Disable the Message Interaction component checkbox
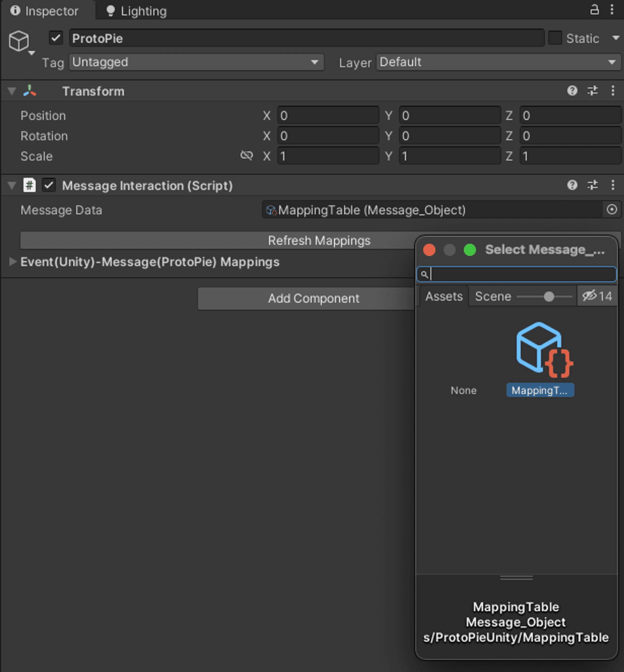The image size is (624, 672). [x=48, y=185]
